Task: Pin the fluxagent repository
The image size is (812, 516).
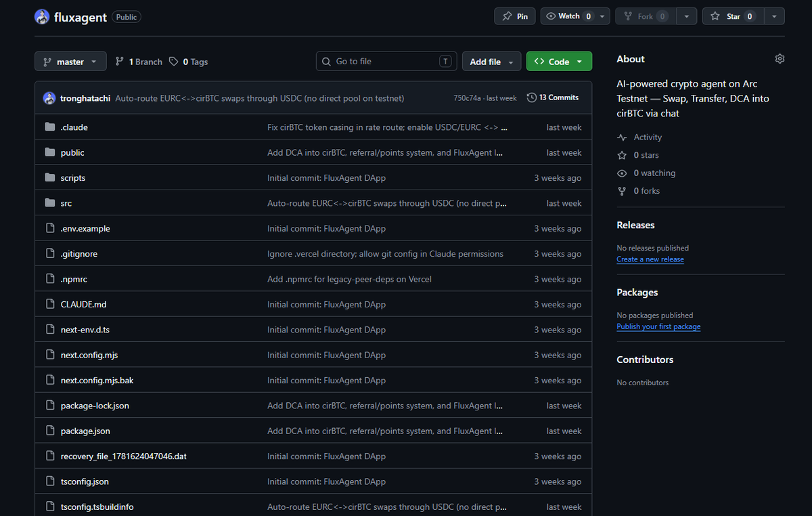Action: (515, 16)
